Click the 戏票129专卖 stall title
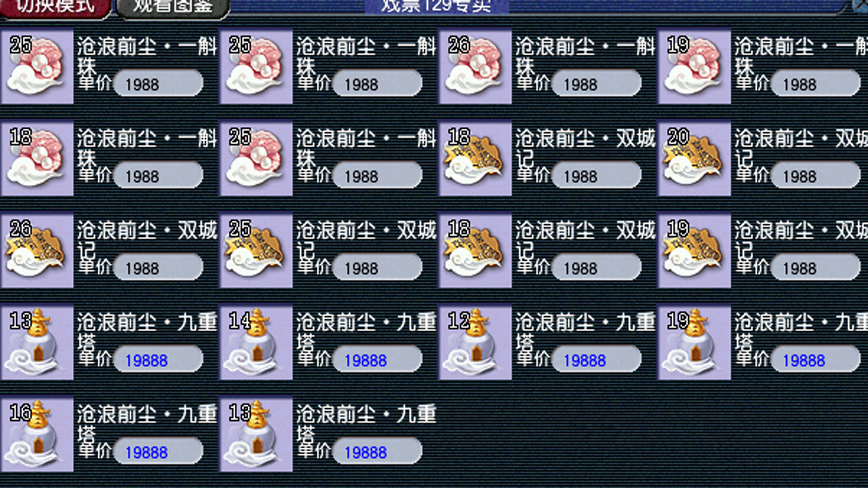868x488 pixels. (436, 6)
